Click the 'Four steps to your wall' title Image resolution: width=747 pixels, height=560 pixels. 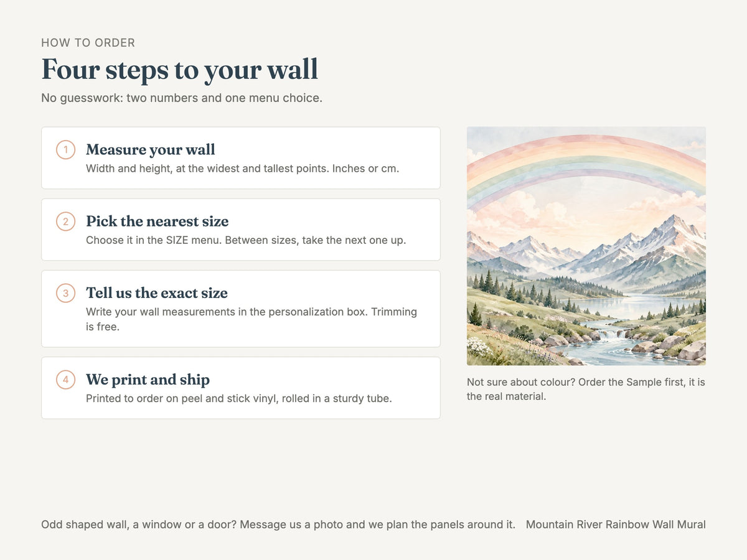click(x=180, y=69)
